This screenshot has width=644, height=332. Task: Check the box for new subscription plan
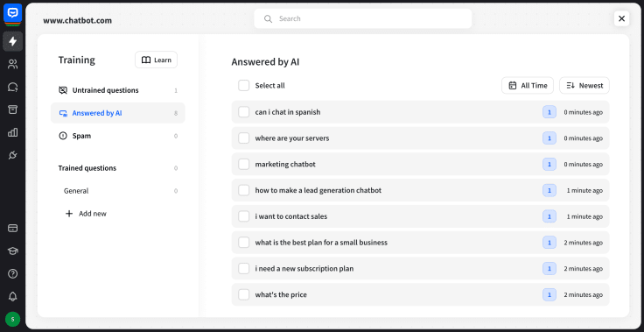(x=244, y=269)
